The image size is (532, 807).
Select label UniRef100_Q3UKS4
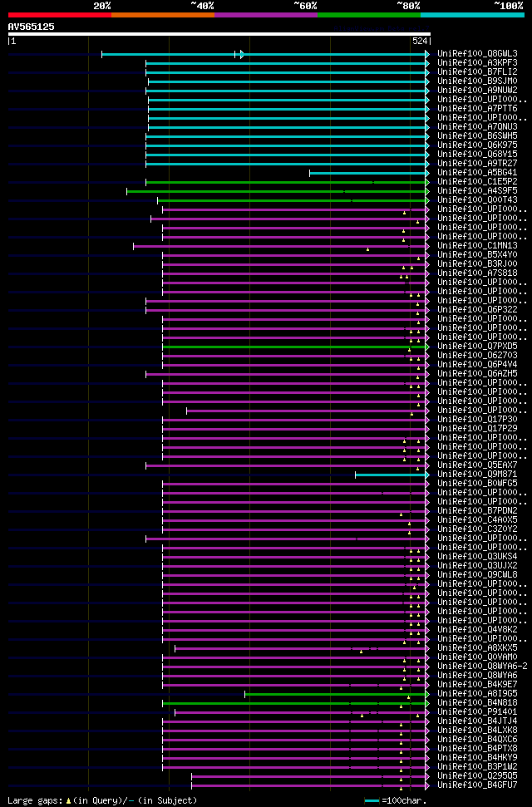pos(477,557)
